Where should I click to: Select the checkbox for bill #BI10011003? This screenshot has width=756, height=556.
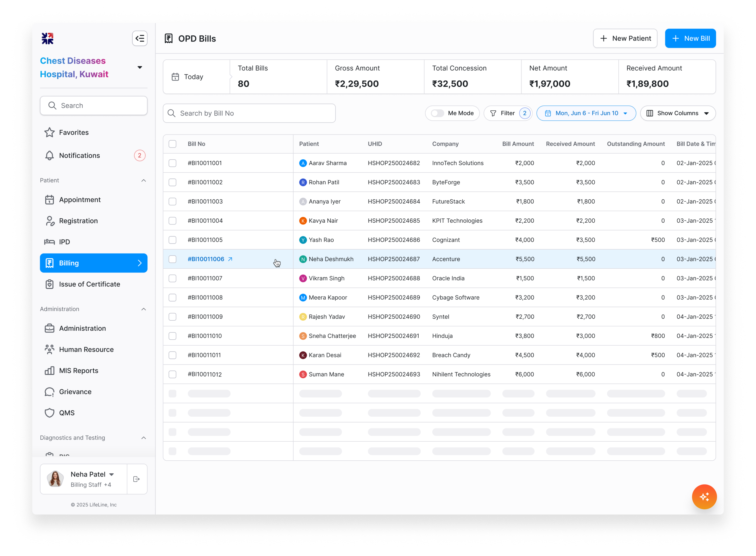pos(172,202)
